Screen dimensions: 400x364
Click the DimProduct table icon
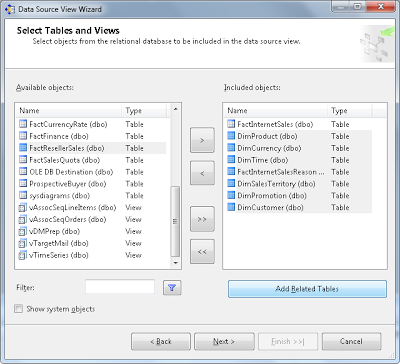tap(231, 136)
